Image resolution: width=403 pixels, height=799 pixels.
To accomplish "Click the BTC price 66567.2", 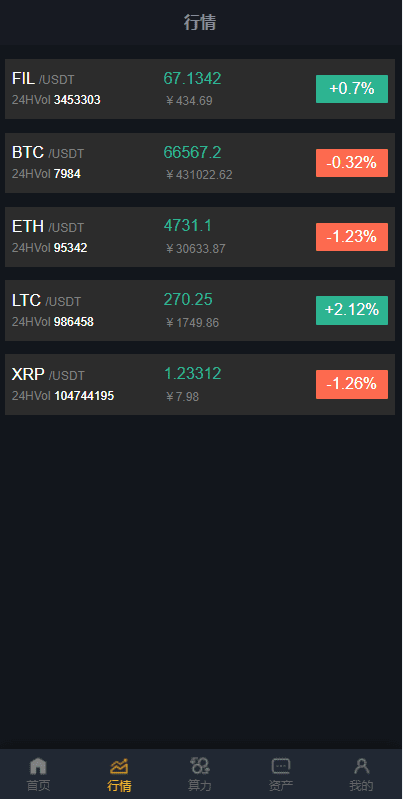I will (x=193, y=152).
